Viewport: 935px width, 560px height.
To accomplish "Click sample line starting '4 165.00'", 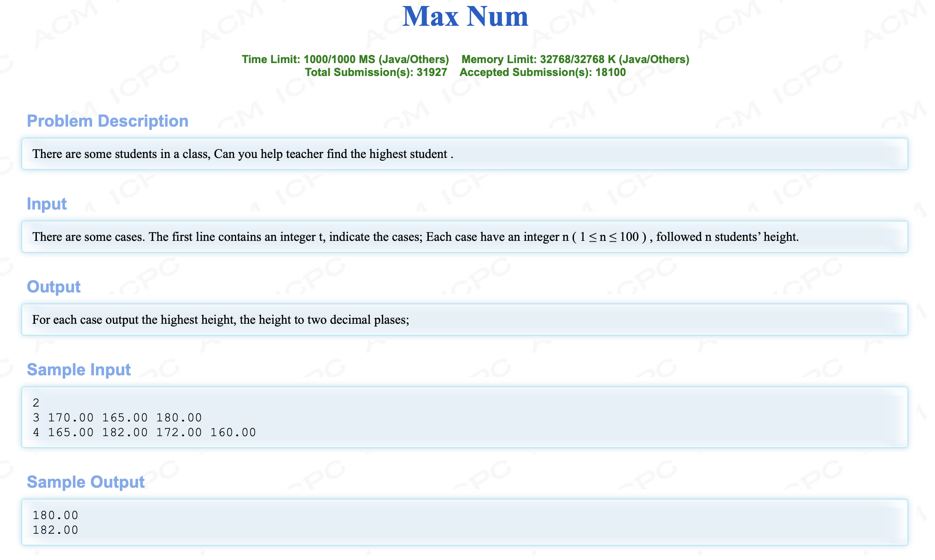I will click(x=144, y=432).
